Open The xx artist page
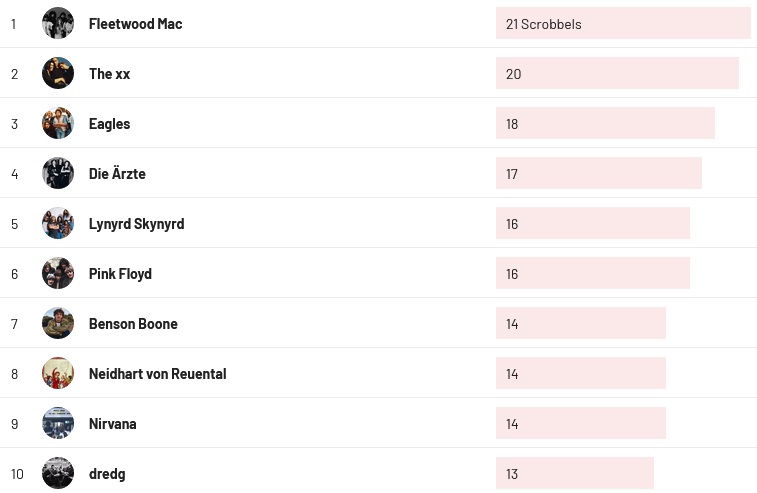This screenshot has width=757, height=493. pos(109,74)
